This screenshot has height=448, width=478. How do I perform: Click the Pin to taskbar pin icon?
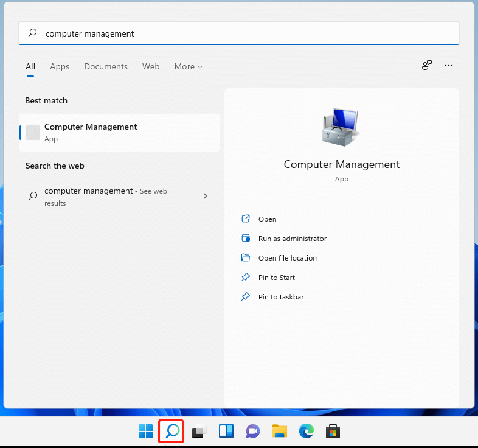pos(246,296)
